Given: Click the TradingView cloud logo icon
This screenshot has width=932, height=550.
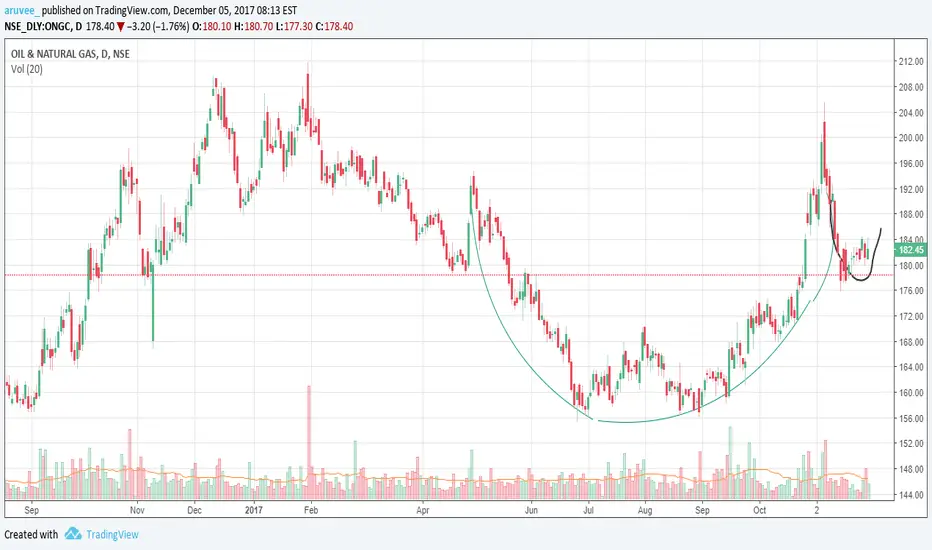Looking at the screenshot, I should point(73,533).
